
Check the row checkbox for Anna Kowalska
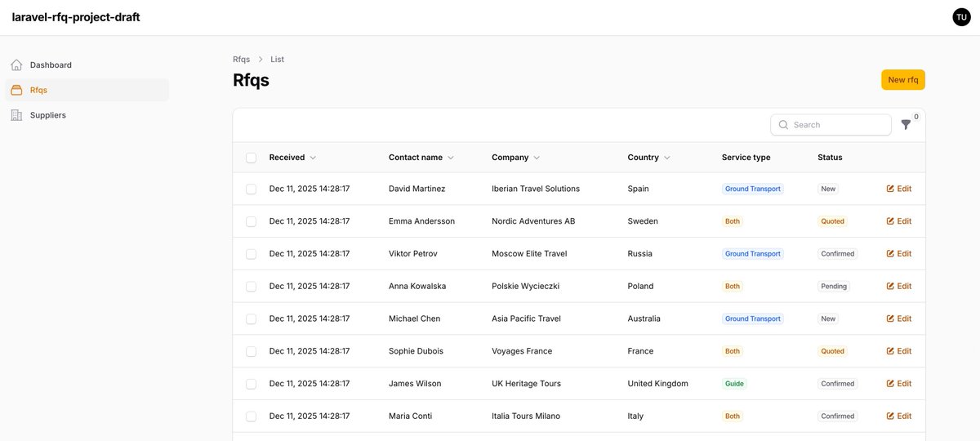coord(252,287)
